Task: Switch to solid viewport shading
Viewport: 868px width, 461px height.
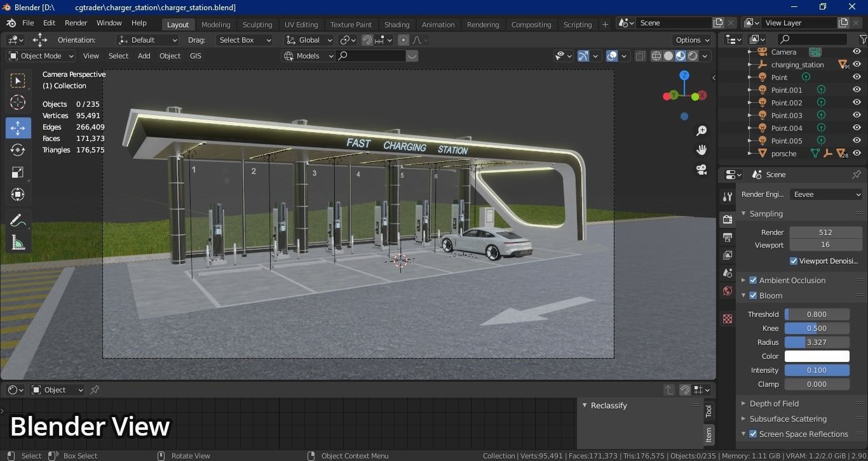Action: click(668, 56)
